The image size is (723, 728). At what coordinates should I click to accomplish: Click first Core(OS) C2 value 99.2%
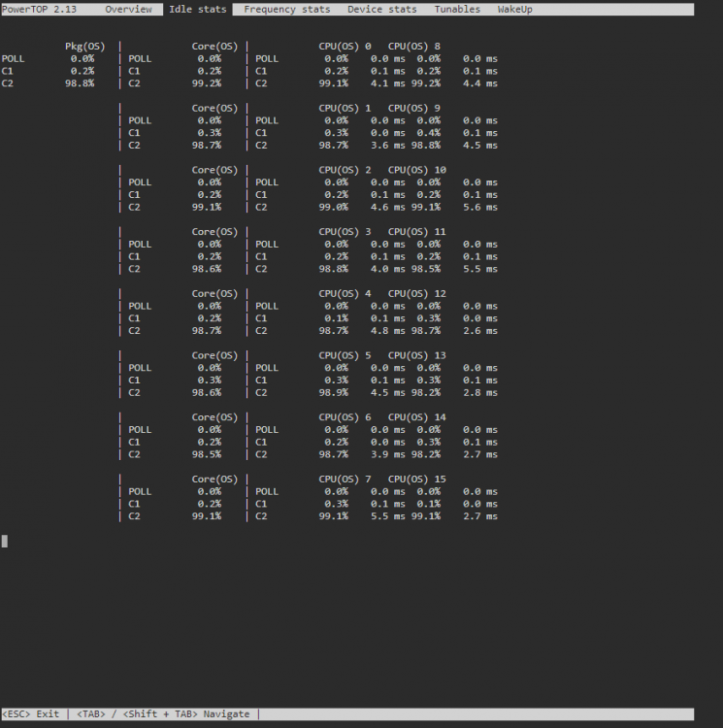pos(207,83)
